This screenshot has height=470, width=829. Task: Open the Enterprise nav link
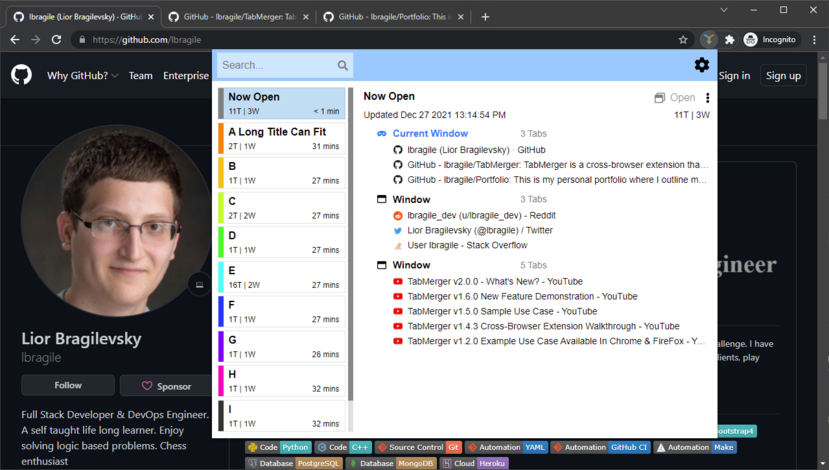186,76
